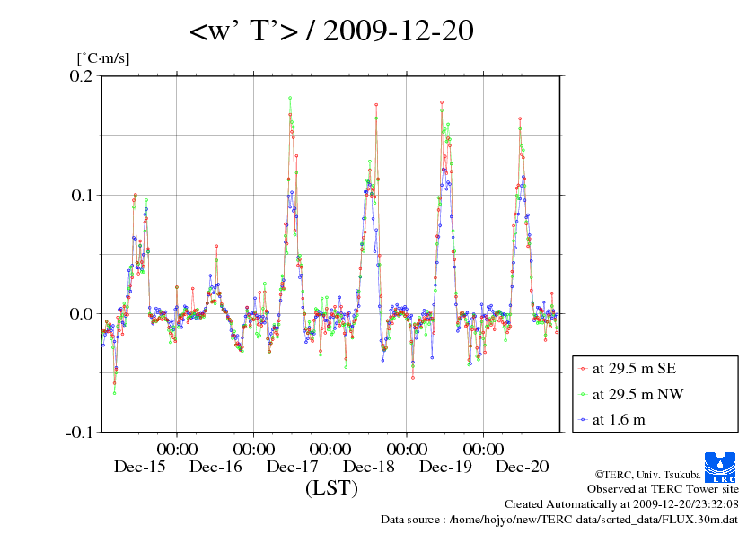Click the legend entry "at 29.5 m SE"
The height and width of the screenshot is (534, 756).
(635, 369)
